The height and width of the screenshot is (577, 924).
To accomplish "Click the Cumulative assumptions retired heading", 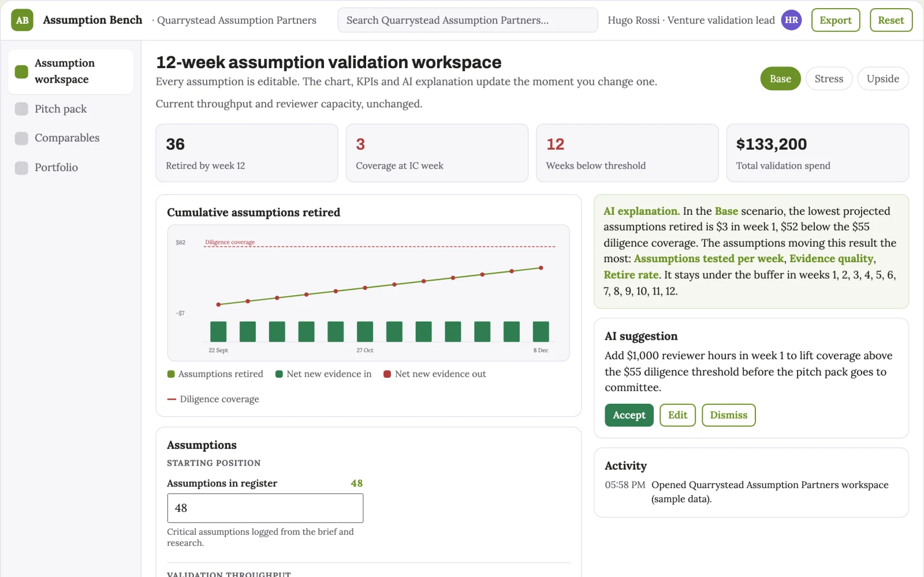I will tap(254, 213).
